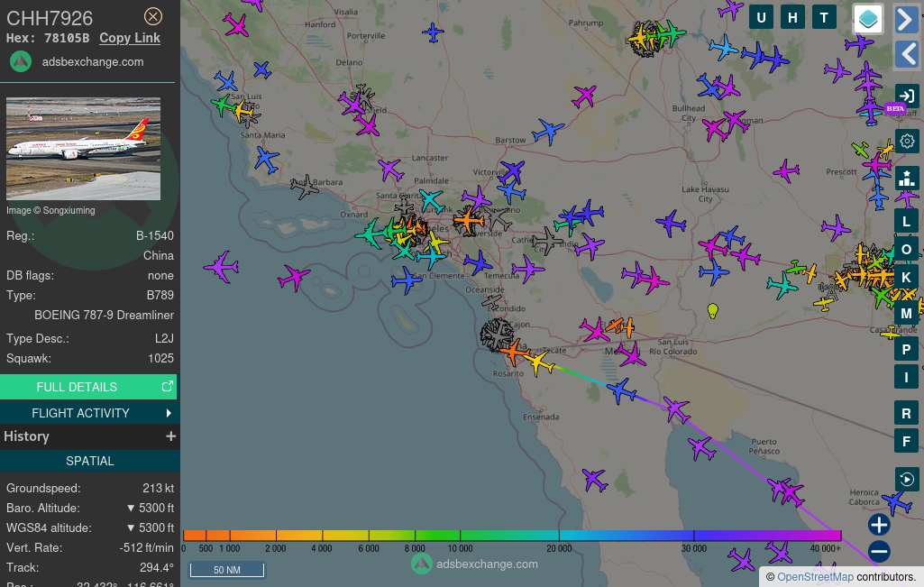Viewport: 924px width, 587px height.
Task: Open the replay history icon
Action: 906,479
